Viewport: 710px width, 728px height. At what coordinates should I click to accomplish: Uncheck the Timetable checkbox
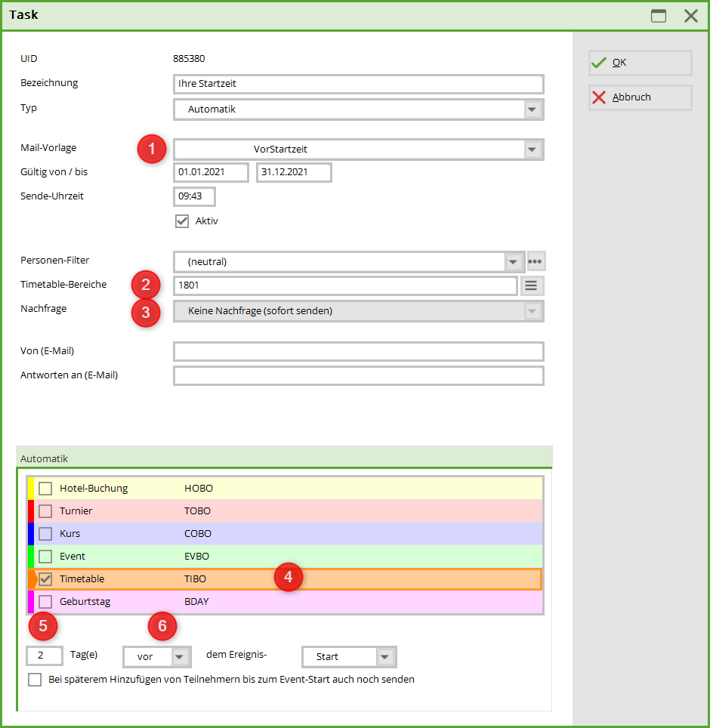[45, 579]
